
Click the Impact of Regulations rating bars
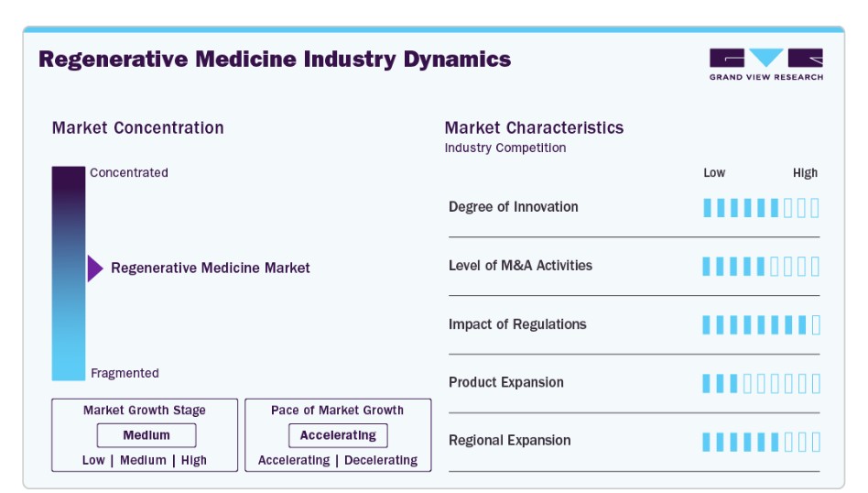761,324
